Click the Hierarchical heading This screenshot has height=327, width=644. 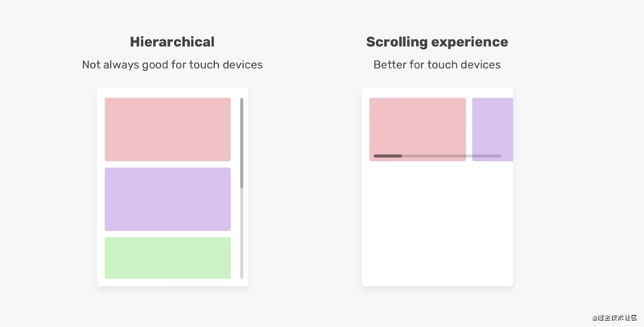[172, 42]
